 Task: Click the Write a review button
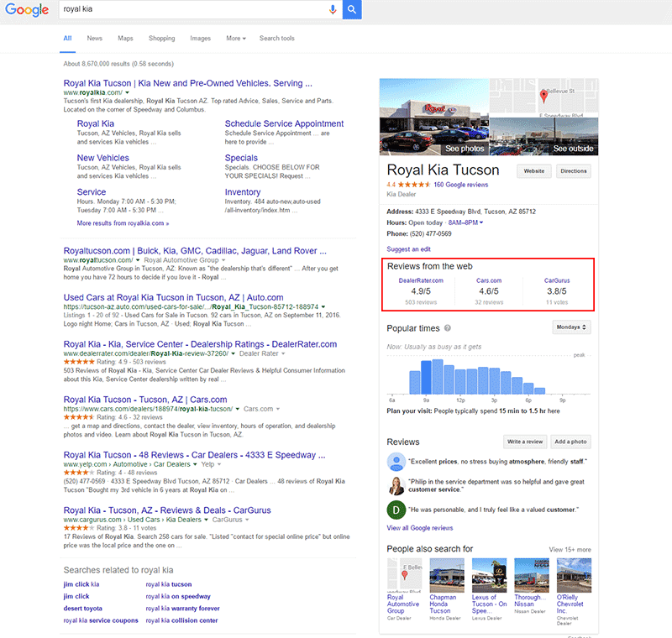tap(525, 442)
